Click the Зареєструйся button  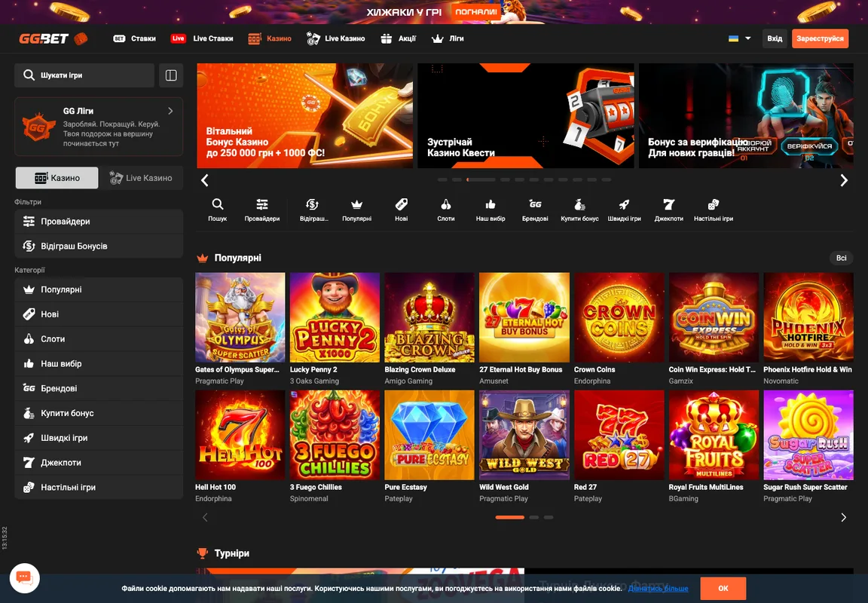coord(820,38)
